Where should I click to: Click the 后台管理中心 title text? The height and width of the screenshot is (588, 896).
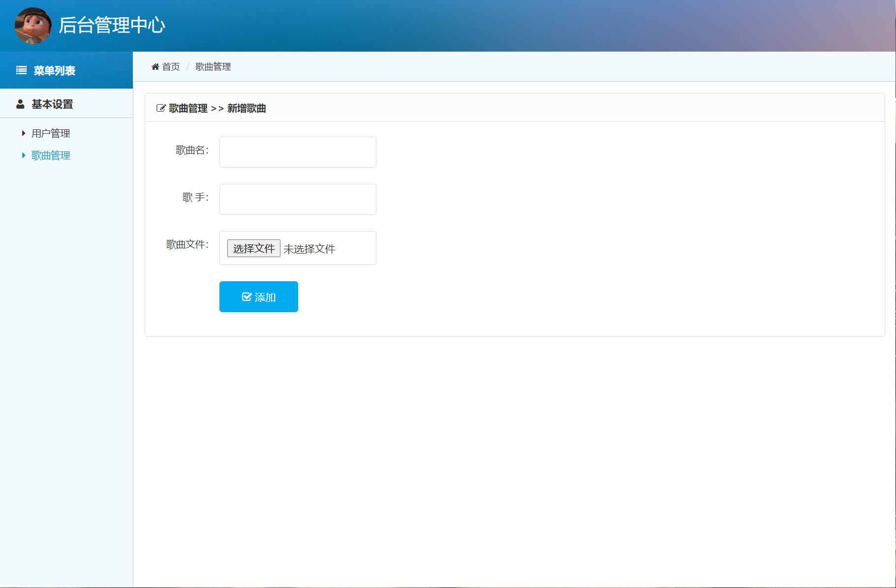point(112,26)
